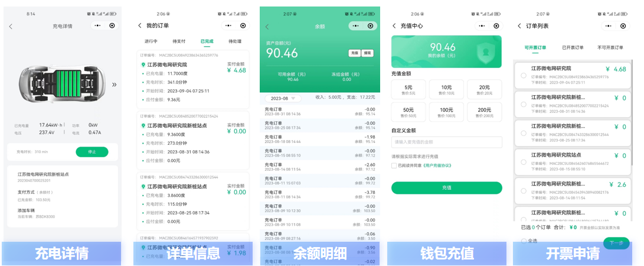Tap the mini-program close circle icon on 充电详情 screen
The height and width of the screenshot is (266, 644).
(x=112, y=25)
